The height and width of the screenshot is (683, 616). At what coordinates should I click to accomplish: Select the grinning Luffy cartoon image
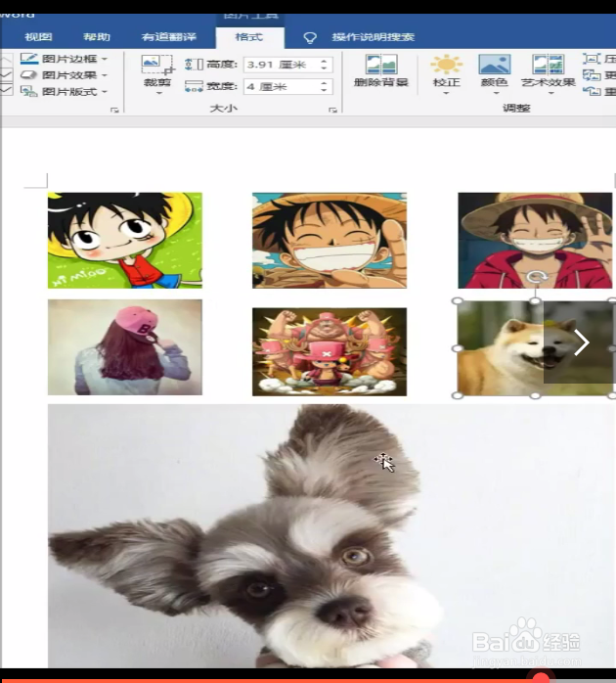click(330, 241)
